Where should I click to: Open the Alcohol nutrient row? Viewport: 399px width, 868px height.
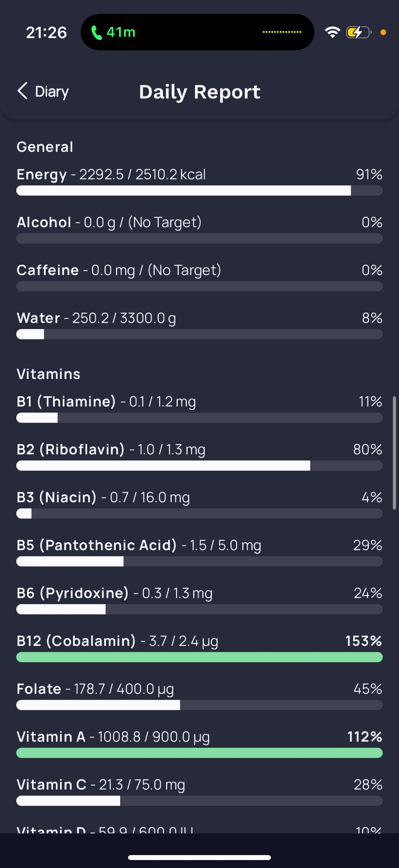199,229
